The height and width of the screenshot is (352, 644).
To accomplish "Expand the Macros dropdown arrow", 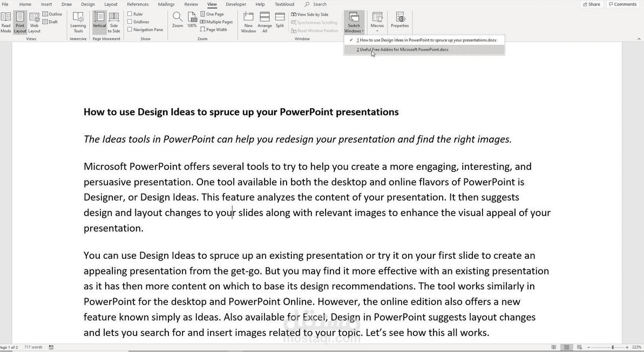I will (377, 31).
